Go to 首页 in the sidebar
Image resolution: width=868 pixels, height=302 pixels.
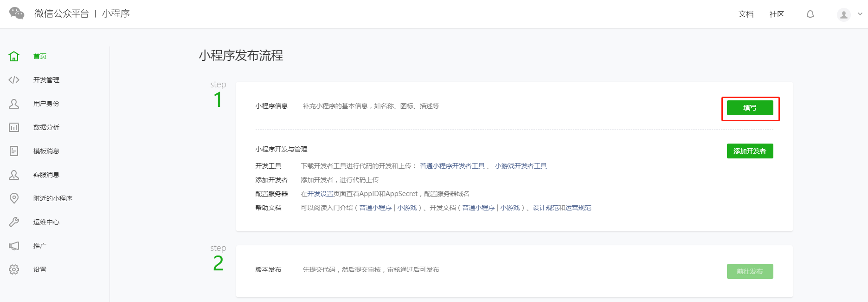point(40,56)
